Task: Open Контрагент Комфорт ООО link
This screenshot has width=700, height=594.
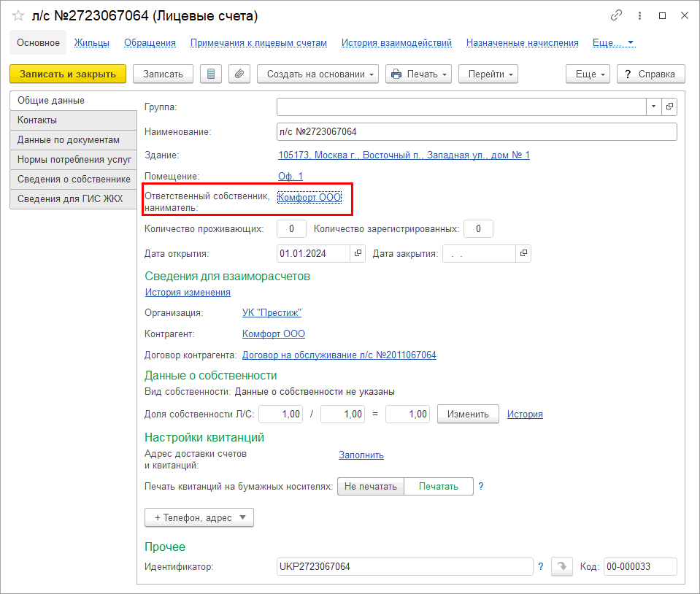Action: 274,333
